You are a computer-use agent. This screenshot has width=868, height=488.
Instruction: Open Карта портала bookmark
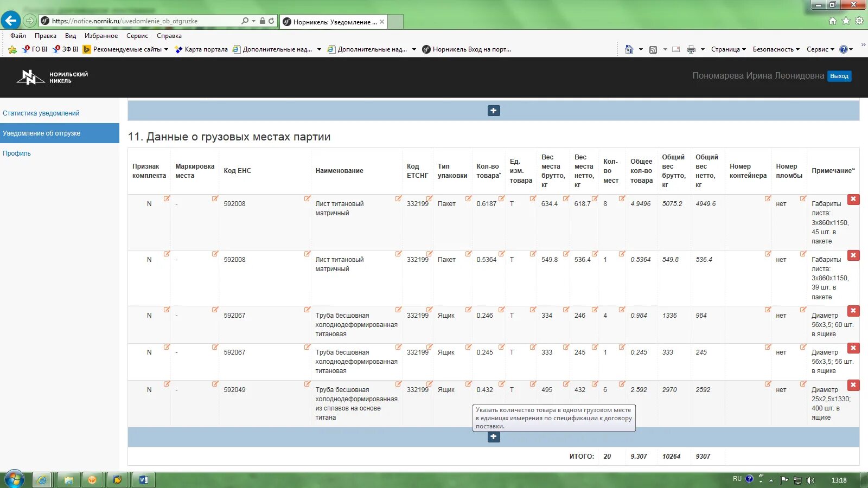[201, 49]
